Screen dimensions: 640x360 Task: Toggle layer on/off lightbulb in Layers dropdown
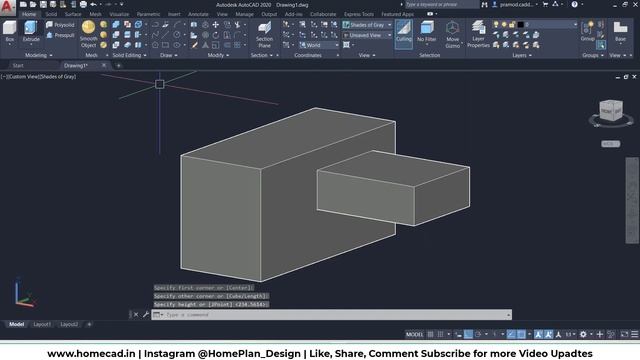(x=496, y=25)
